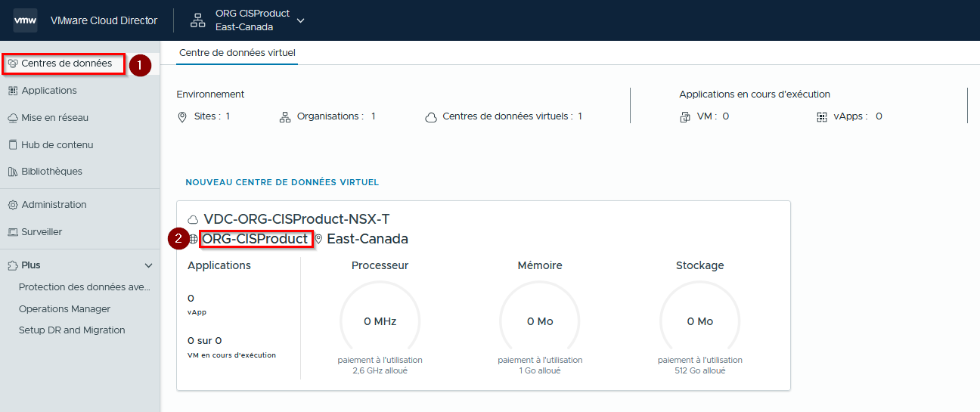
Task: Click the vApps grid icon
Action: [822, 117]
